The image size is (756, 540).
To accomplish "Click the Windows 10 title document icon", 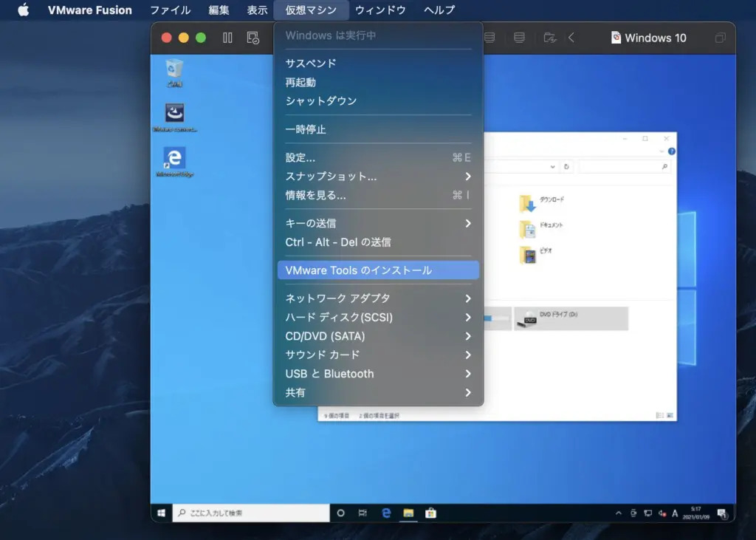I will coord(616,38).
